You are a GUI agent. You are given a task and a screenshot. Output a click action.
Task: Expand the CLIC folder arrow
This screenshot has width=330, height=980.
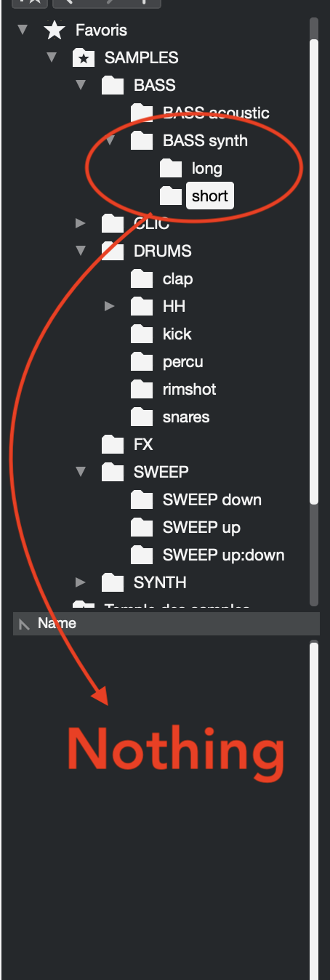(81, 223)
